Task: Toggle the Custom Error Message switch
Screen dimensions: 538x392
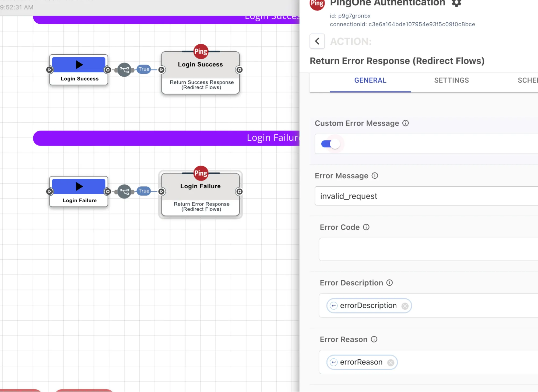Action: point(330,144)
